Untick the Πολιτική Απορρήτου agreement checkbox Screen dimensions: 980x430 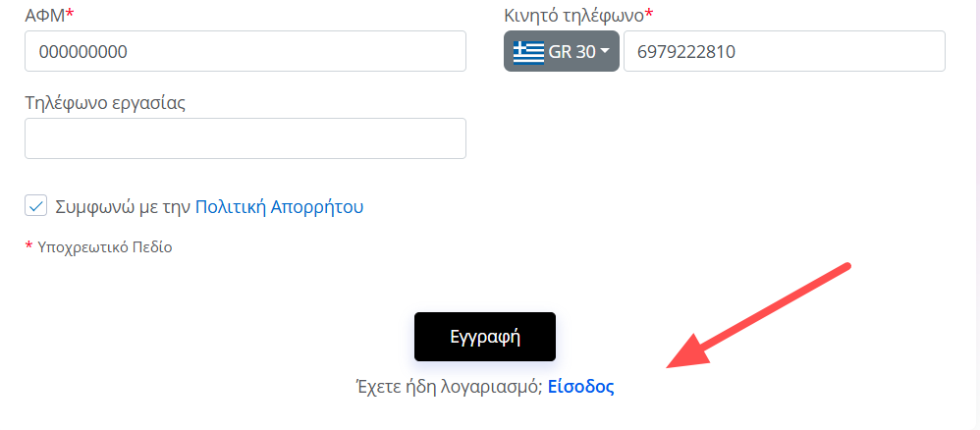(36, 205)
